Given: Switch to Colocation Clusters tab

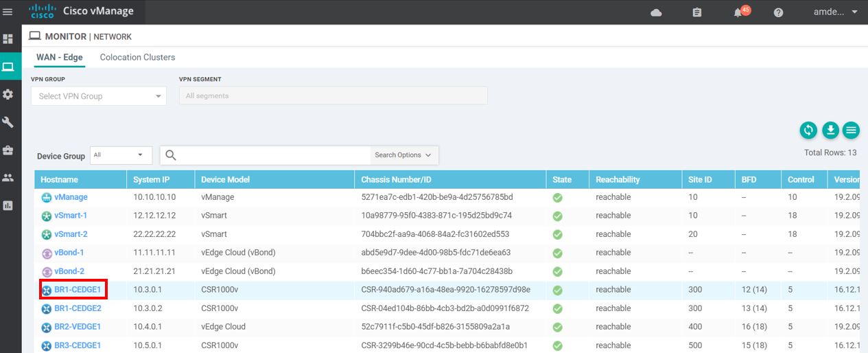Looking at the screenshot, I should tap(137, 58).
